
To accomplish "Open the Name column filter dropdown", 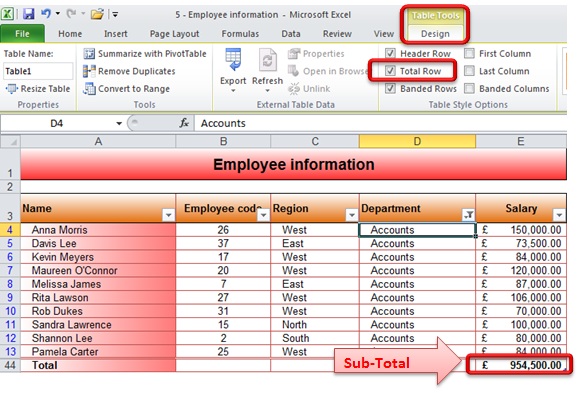I will [x=168, y=215].
